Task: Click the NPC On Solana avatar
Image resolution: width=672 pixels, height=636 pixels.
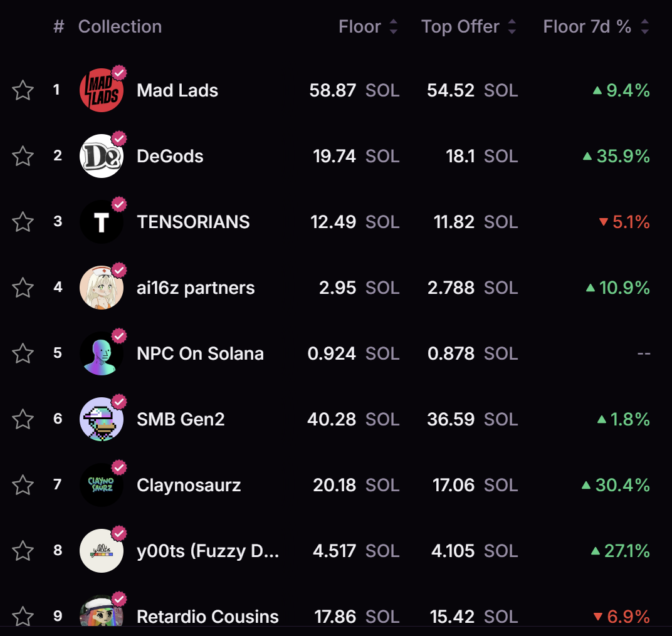Action: (x=101, y=354)
